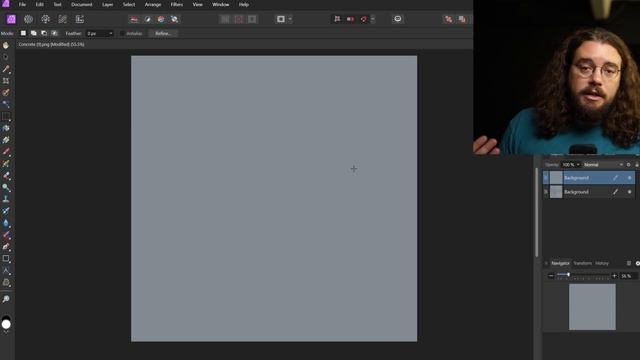The width and height of the screenshot is (640, 360).
Task: Select the Mesh Warp tool
Action: coord(6,282)
